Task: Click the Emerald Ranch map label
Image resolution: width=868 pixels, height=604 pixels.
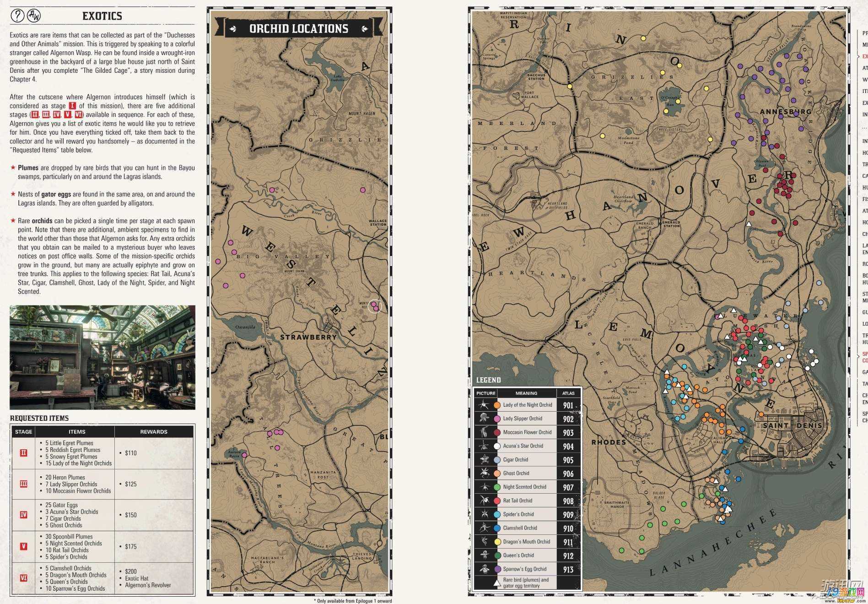Action: click(645, 225)
